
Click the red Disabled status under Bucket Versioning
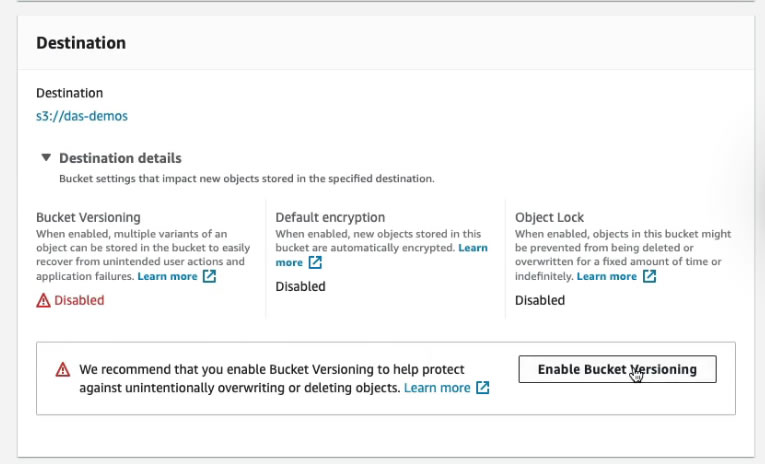[x=79, y=300]
